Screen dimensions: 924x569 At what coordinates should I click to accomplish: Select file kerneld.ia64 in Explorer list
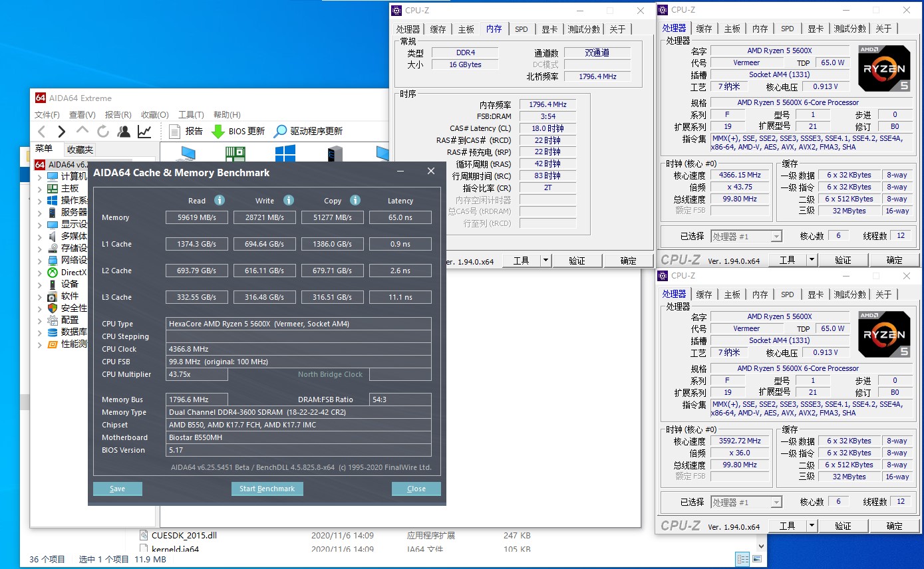(x=176, y=550)
